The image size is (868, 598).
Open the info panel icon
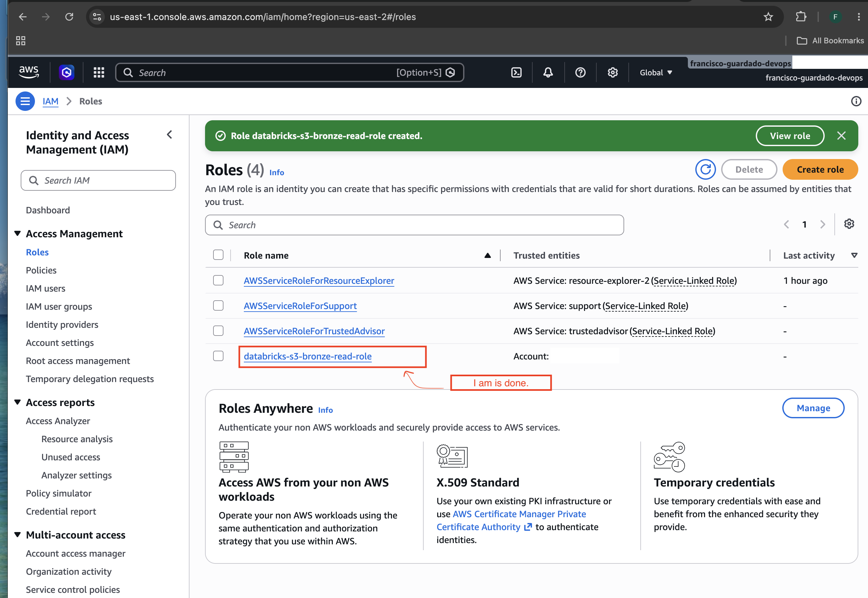coord(856,101)
